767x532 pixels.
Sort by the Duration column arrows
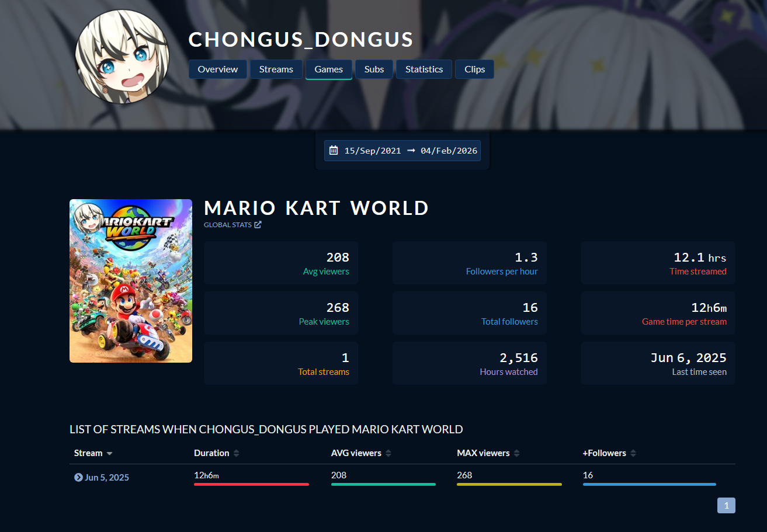tap(236, 453)
